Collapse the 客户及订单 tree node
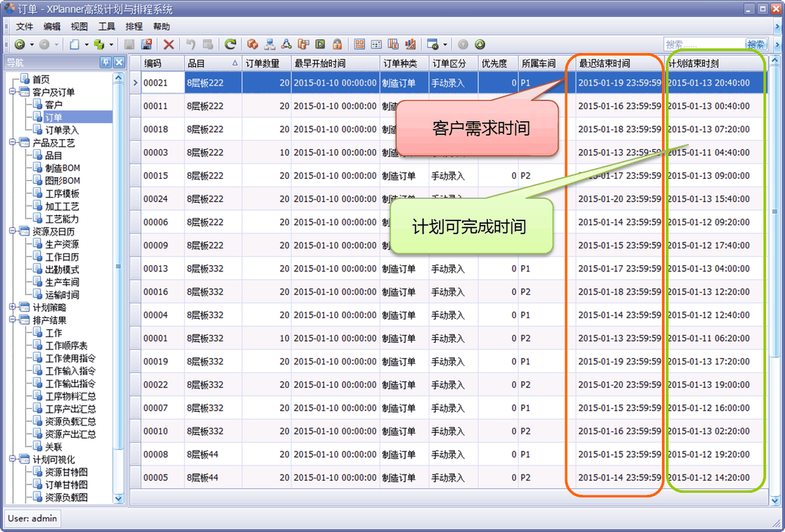The height and width of the screenshot is (532, 785). 14,92
